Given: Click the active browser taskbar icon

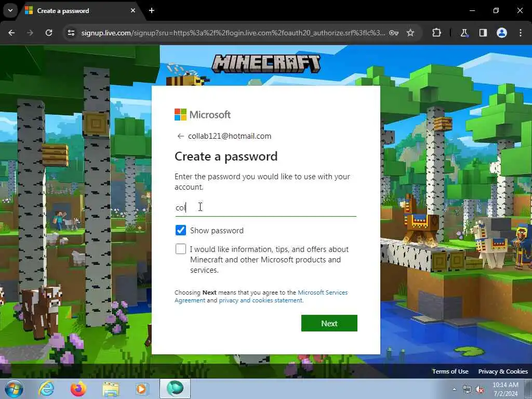Looking at the screenshot, I should [175, 389].
